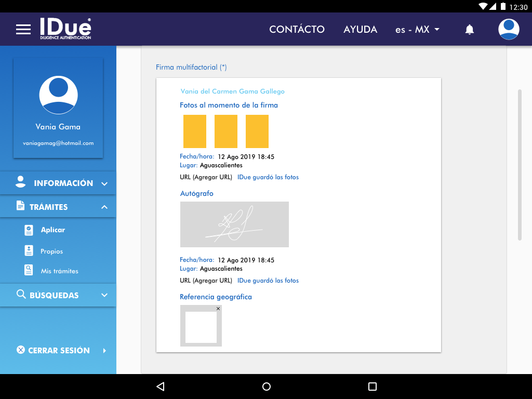
Task: Open the user avatar in top bar
Action: pos(509,30)
